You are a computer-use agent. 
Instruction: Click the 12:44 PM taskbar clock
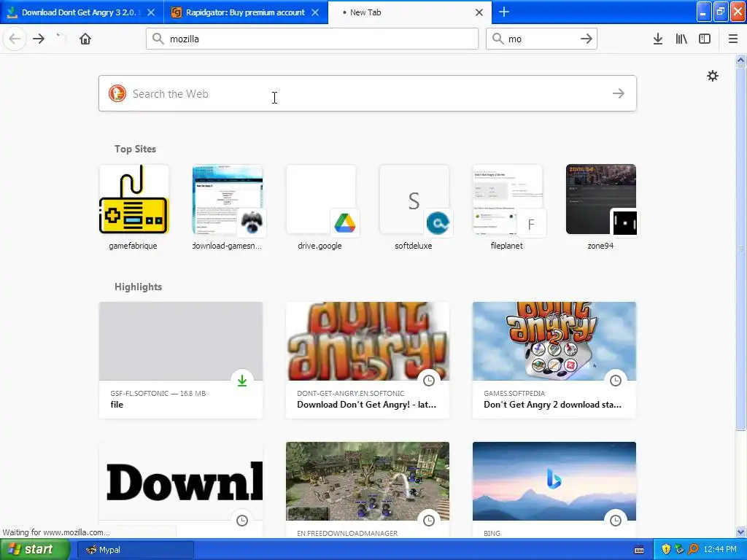click(720, 550)
